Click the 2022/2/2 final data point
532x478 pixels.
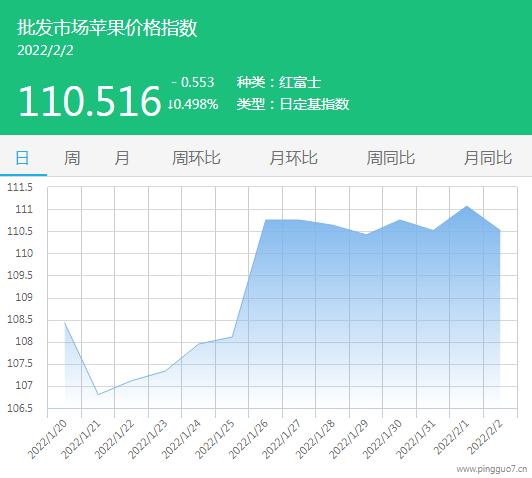pyautogui.click(x=500, y=231)
